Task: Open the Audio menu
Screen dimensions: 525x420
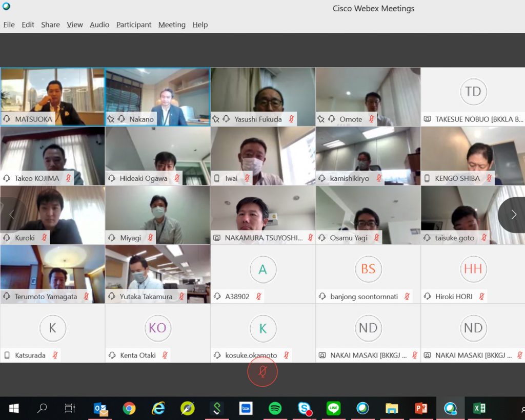Action: tap(99, 25)
